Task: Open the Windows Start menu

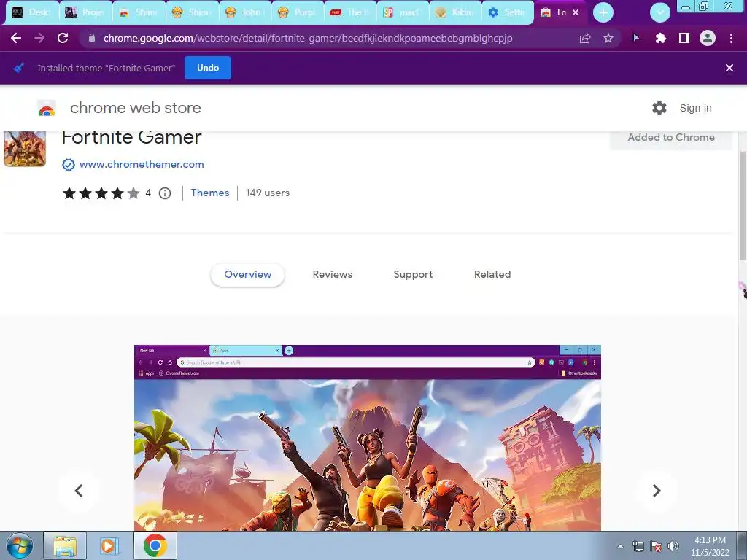Action: [20, 545]
